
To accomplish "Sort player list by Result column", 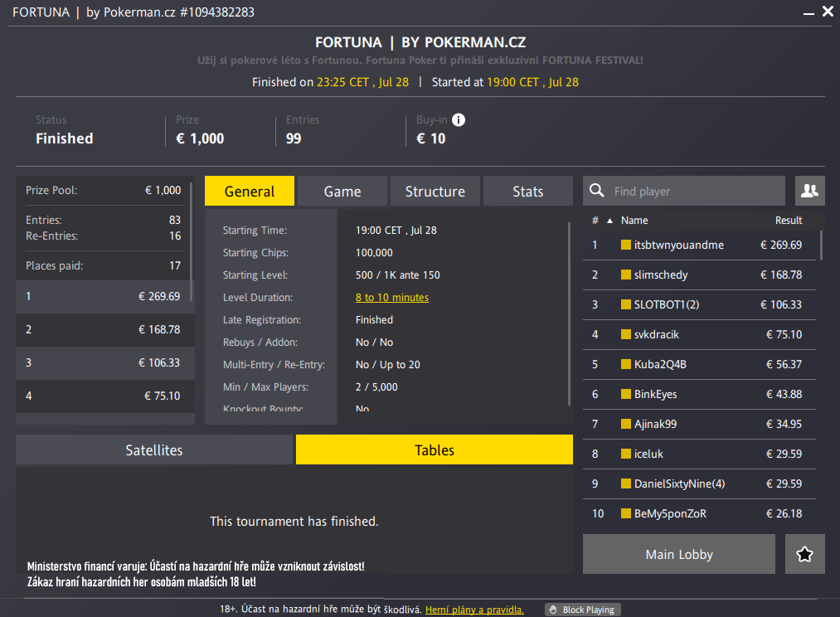I will click(x=789, y=220).
